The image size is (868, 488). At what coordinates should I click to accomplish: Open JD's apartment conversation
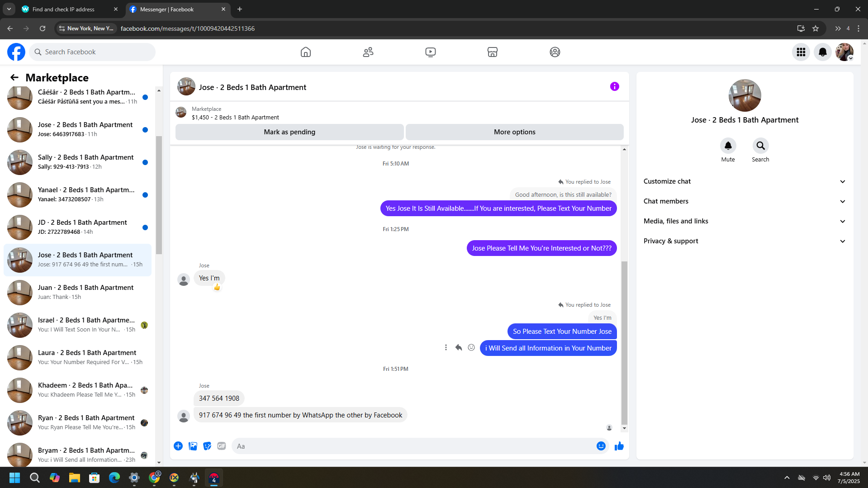point(78,227)
